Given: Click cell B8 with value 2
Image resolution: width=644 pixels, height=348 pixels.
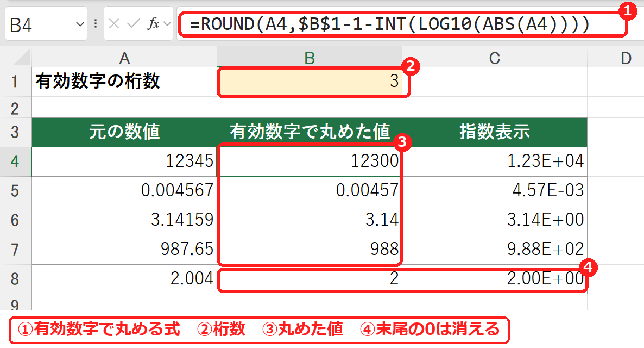Looking at the screenshot, I should click(x=310, y=279).
